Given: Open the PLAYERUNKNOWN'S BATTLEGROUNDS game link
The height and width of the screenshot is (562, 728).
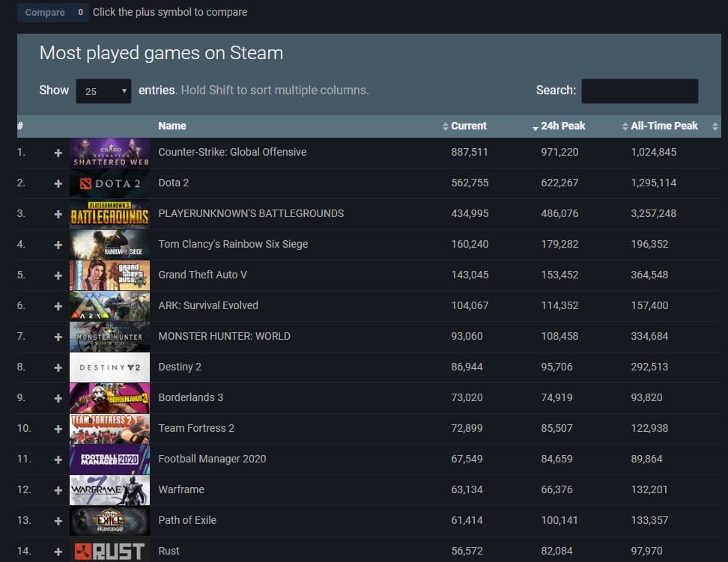Looking at the screenshot, I should point(251,213).
